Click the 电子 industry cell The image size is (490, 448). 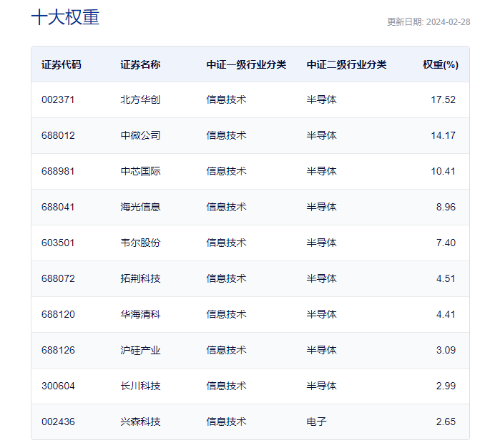tap(317, 422)
